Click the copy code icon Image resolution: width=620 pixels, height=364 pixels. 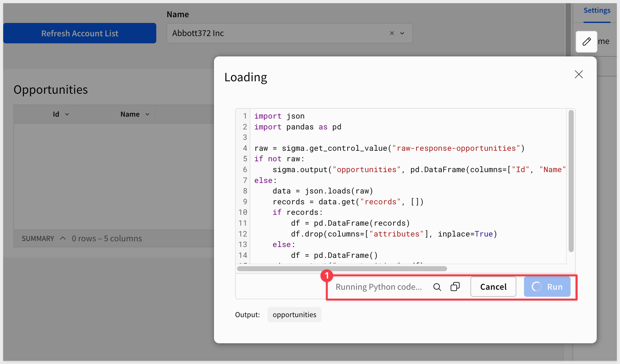click(455, 287)
